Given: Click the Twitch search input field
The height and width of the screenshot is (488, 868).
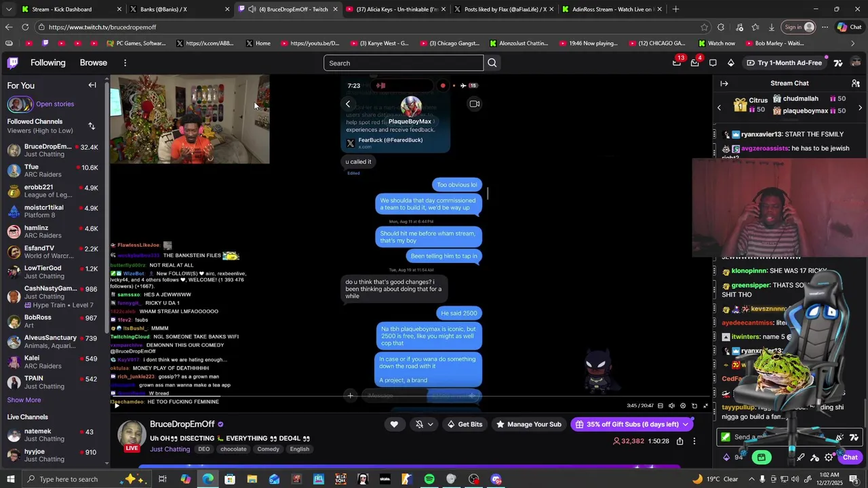Looking at the screenshot, I should coord(403,63).
